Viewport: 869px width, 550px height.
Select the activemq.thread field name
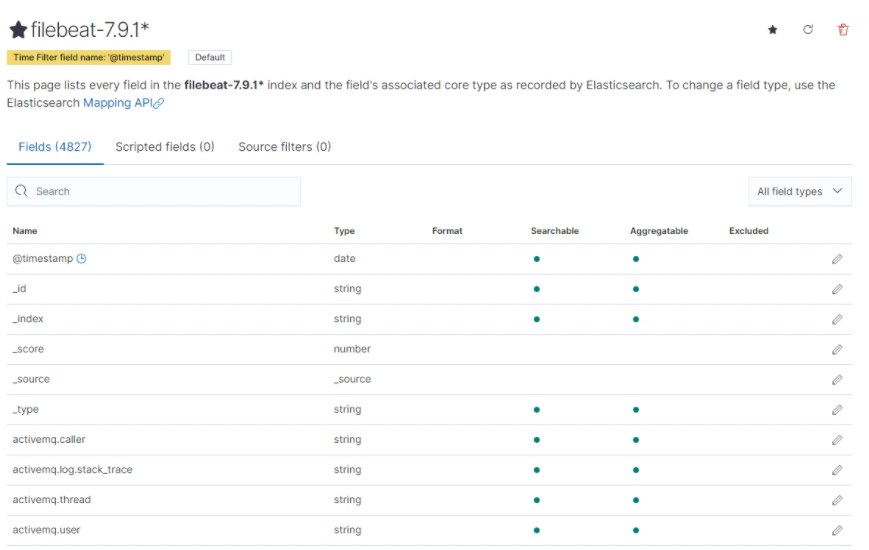point(52,500)
